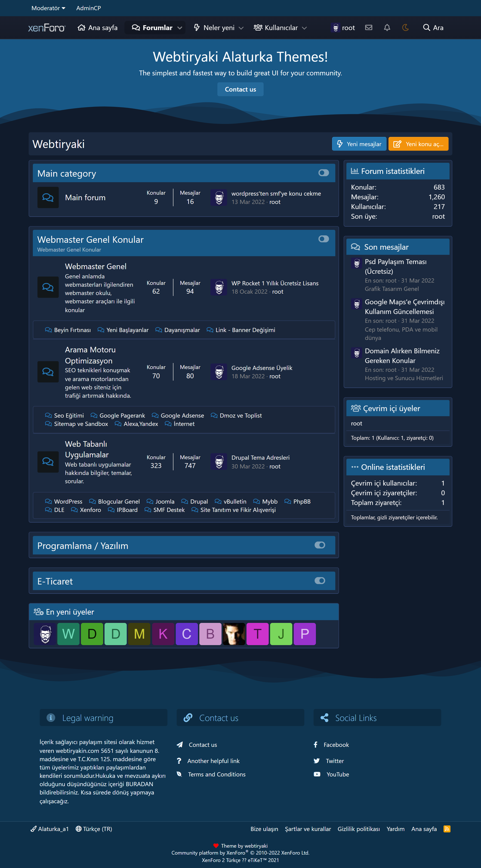Open the Moderatör menu
This screenshot has height=868, width=481.
48,8
